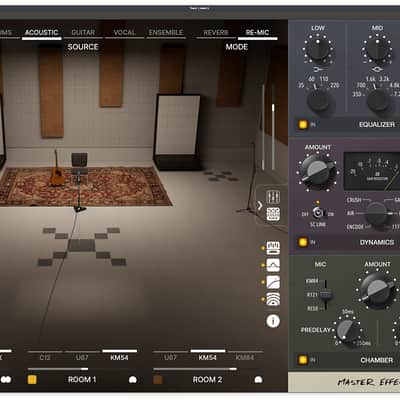The image size is (400, 400).
Task: Toggle the ROOM 2 enable button
Action: pyautogui.click(x=157, y=380)
